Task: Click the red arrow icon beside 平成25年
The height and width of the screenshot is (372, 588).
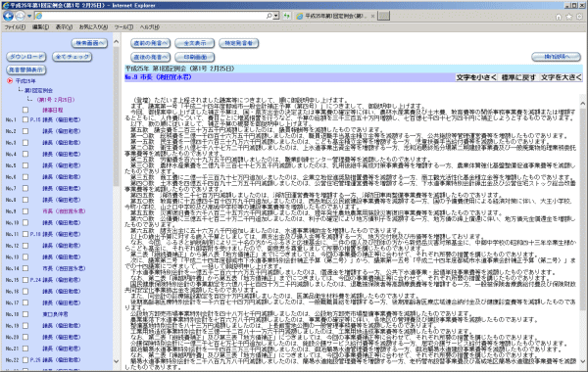Action: coord(10,80)
